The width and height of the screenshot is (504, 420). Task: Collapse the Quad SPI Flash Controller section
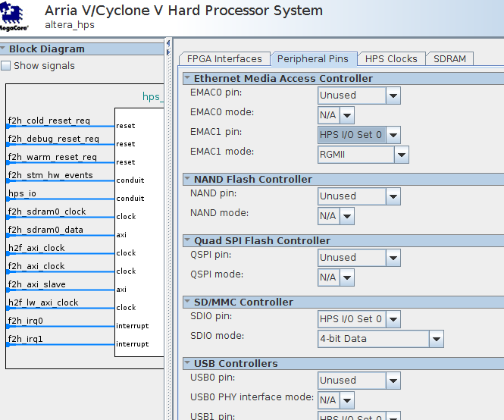tap(187, 240)
